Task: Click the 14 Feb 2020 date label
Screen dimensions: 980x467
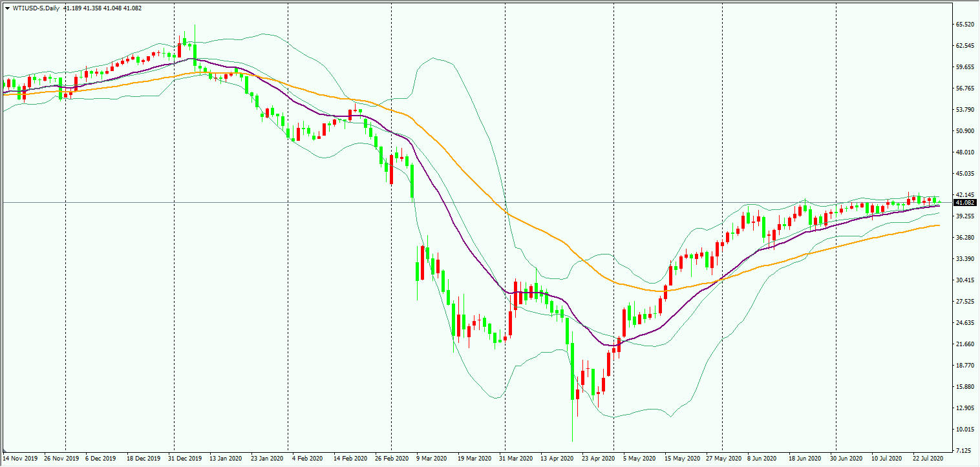Action: pyautogui.click(x=349, y=459)
